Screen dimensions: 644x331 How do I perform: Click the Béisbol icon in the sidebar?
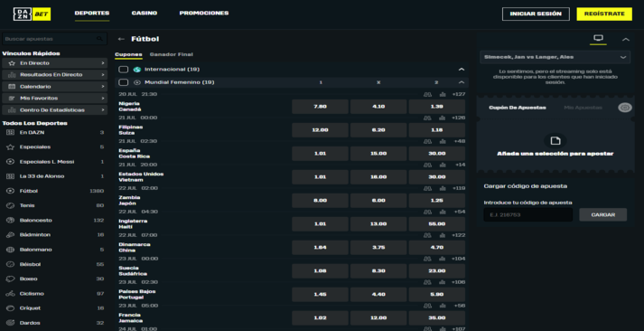(x=10, y=264)
